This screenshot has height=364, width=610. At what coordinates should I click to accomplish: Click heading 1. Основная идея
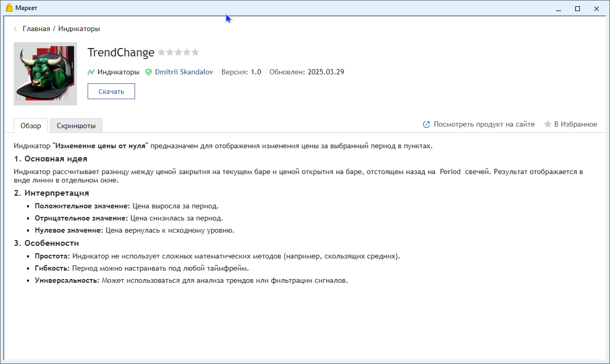(x=51, y=159)
